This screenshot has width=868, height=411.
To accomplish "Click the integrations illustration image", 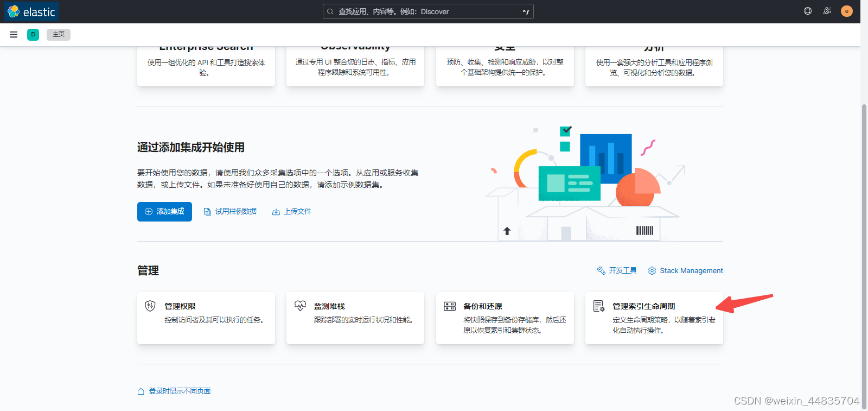I will click(586, 184).
